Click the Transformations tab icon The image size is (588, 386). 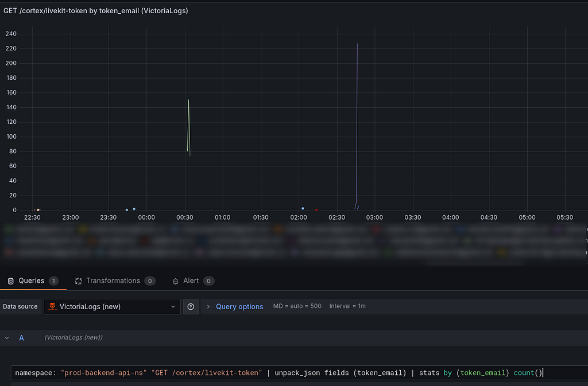[x=78, y=281]
